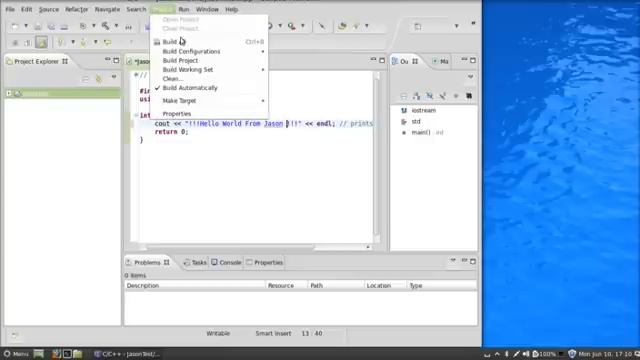Click the Description column header
Screen dimensions: 640x360
click(195, 286)
